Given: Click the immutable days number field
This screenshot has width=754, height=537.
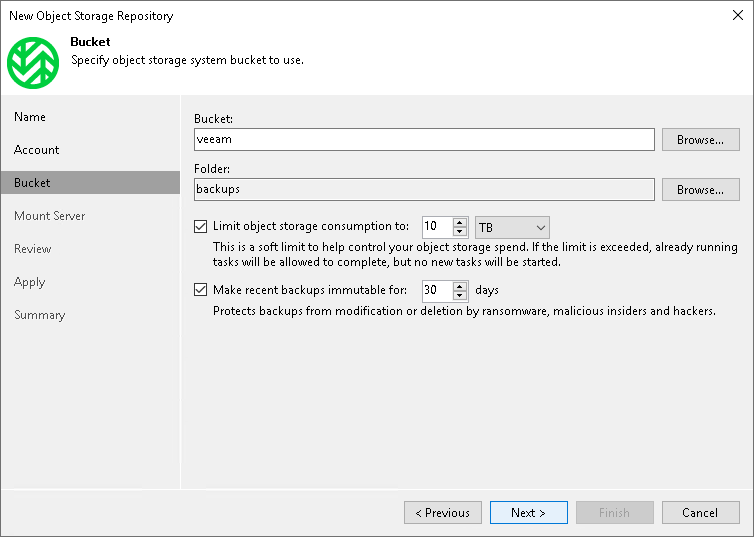Looking at the screenshot, I should click(438, 290).
